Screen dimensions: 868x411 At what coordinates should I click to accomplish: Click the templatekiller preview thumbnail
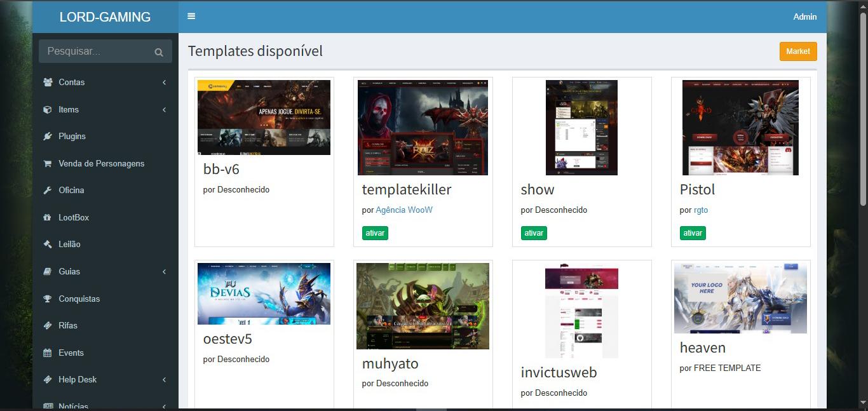[423, 128]
